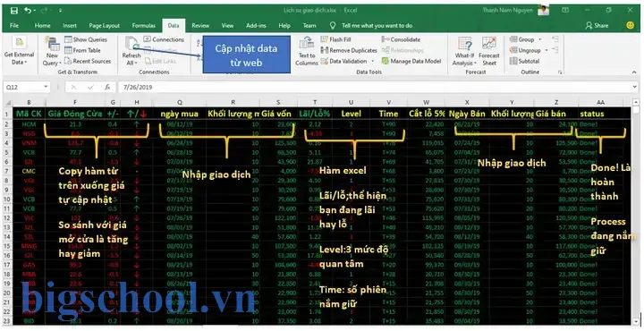Screen dimensions: 644x331
Task: Open Manage Data Model
Action: click(411, 61)
